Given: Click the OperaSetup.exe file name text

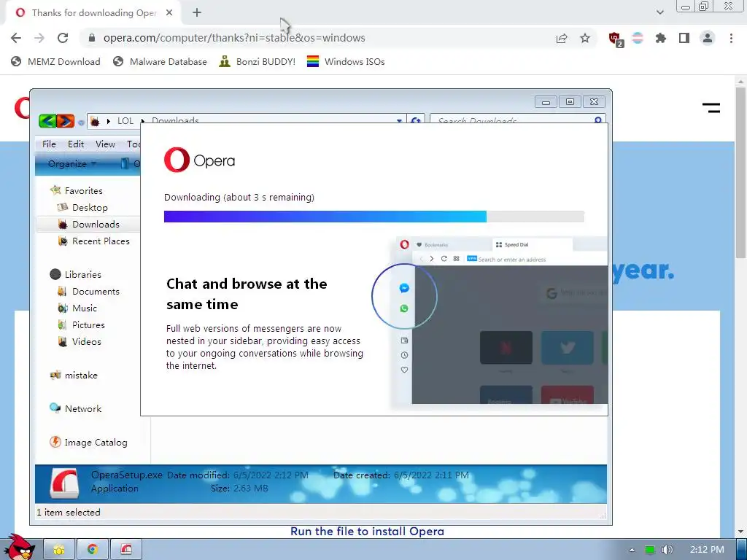Looking at the screenshot, I should click(127, 475).
